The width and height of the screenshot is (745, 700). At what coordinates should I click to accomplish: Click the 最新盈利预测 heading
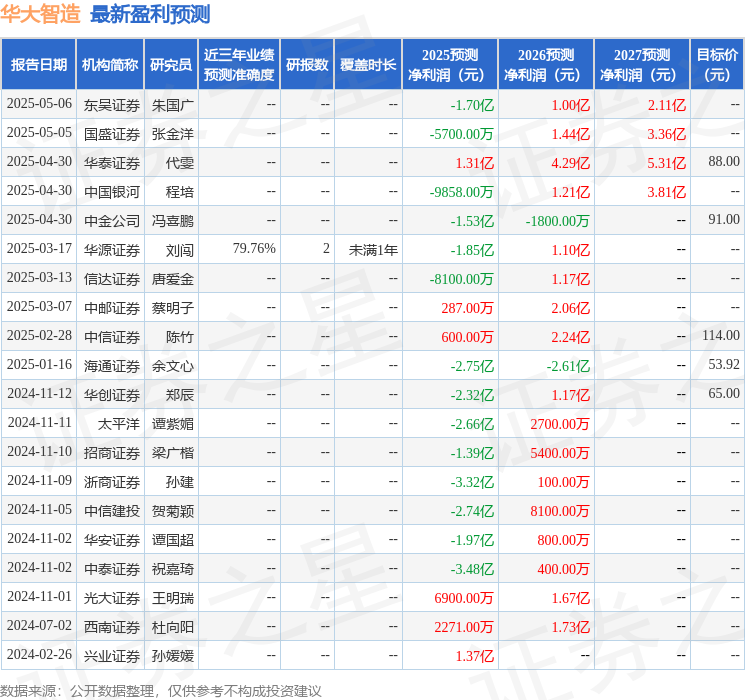point(150,14)
